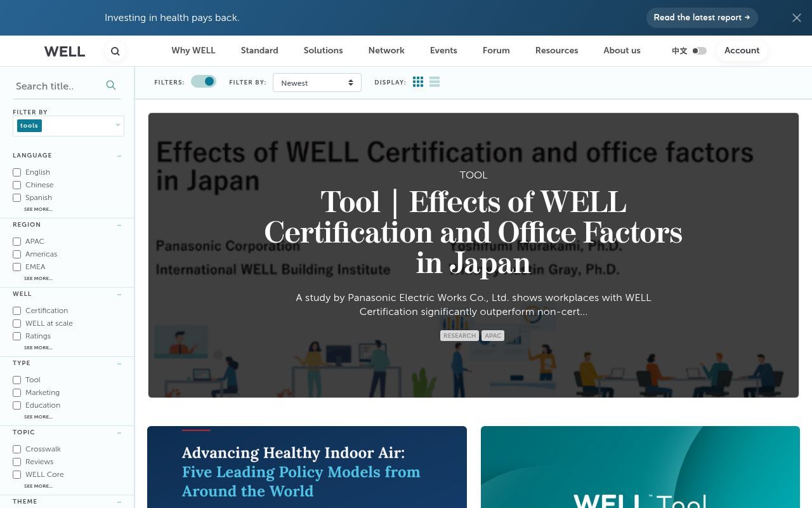Check the WELL Core topic checkbox
812x508 pixels.
(17, 474)
